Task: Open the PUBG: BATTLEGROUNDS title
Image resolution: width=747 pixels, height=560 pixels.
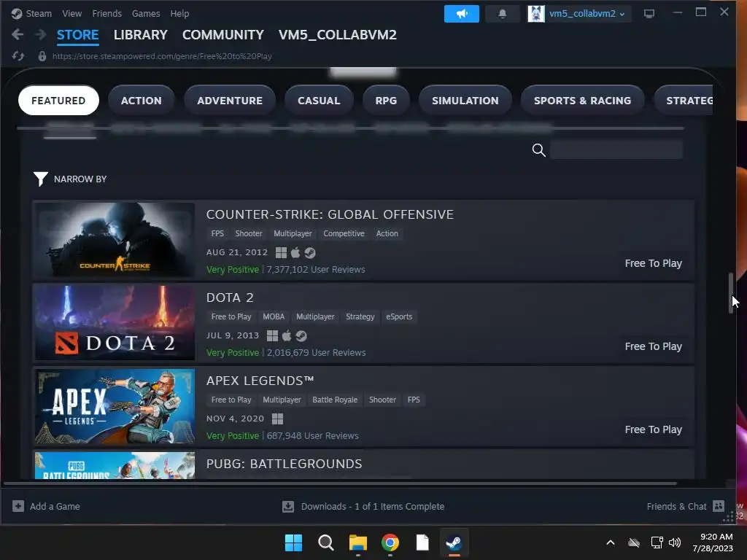Action: click(x=284, y=464)
